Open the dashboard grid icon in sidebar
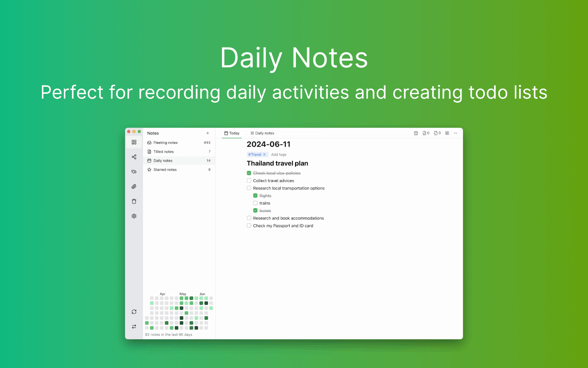588x368 pixels. 134,142
